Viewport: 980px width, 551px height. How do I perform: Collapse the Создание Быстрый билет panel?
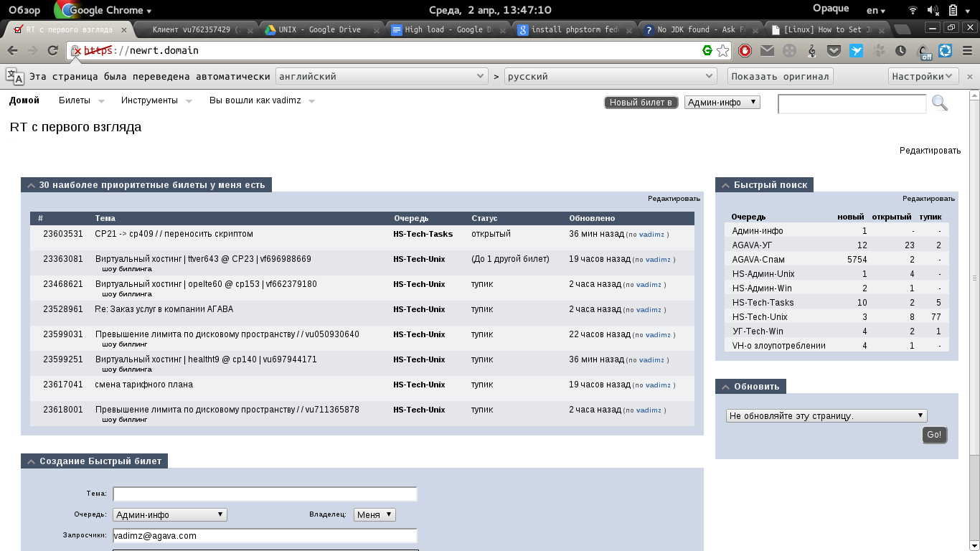pos(31,461)
